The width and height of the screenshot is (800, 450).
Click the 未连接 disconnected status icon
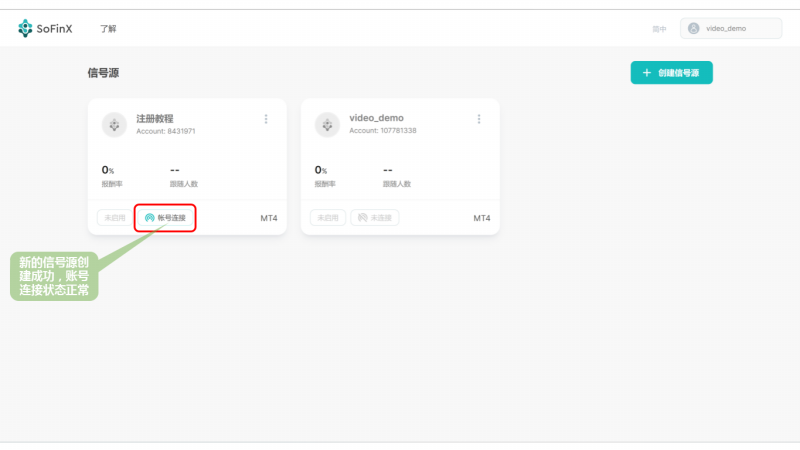[x=363, y=217]
